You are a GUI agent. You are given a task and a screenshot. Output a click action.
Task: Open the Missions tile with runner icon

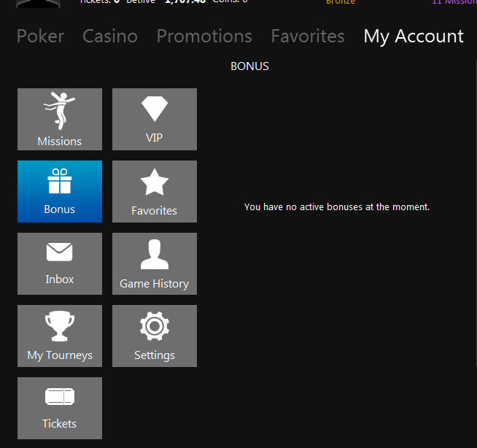60,120
